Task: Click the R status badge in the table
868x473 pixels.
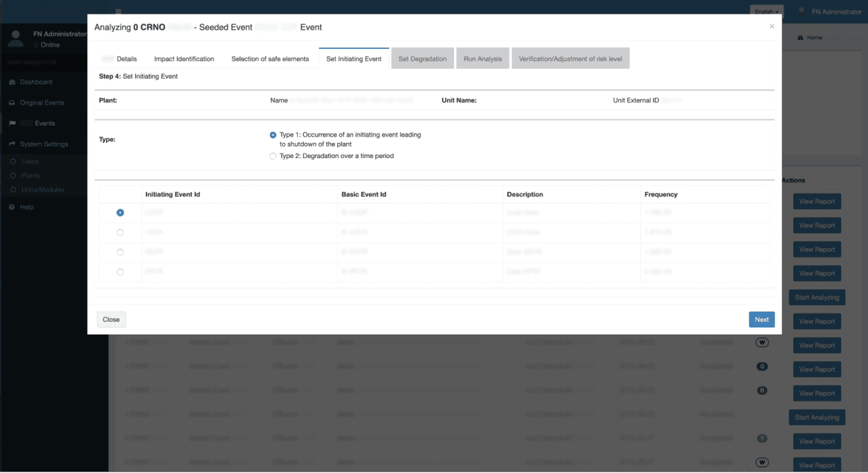Action: [x=762, y=390]
